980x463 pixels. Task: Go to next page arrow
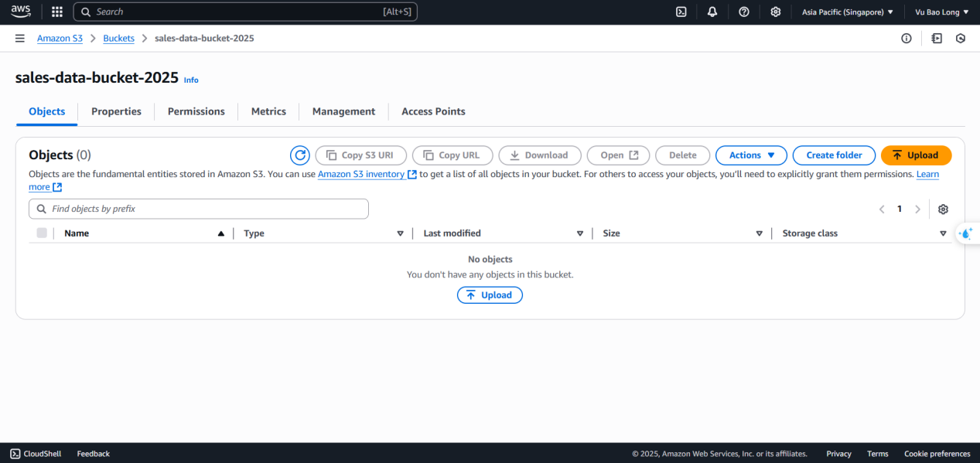tap(917, 209)
